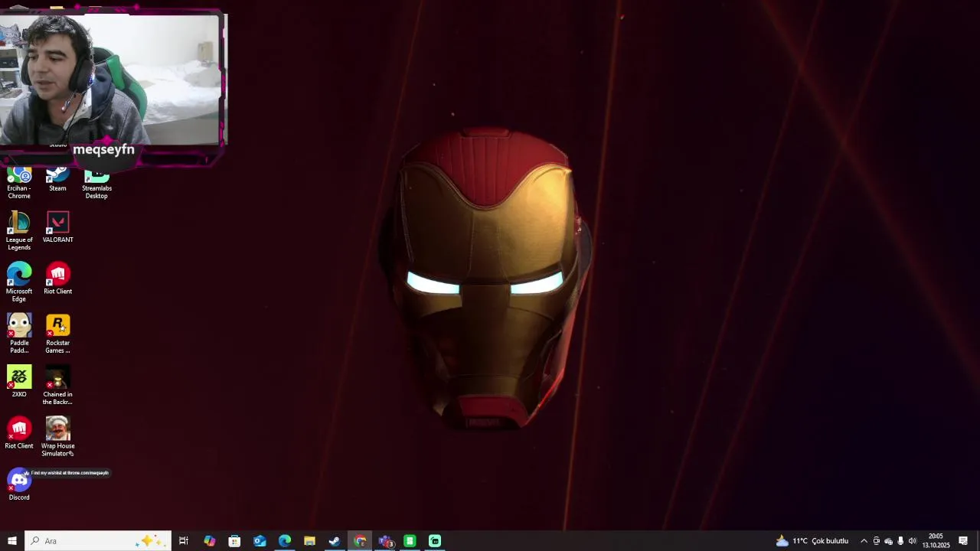Open File Explorer from the taskbar
This screenshot has width=980, height=551.
309,541
